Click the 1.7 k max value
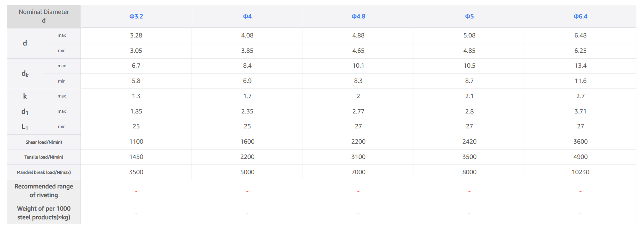644x229 pixels. 247,96
